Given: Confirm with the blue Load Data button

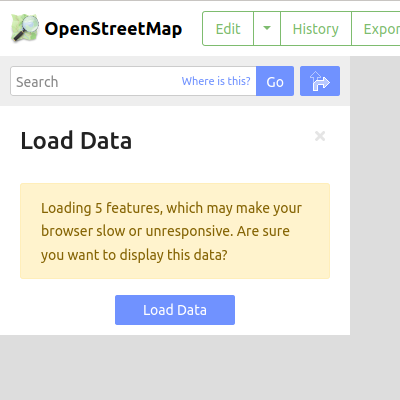Looking at the screenshot, I should coord(175,310).
